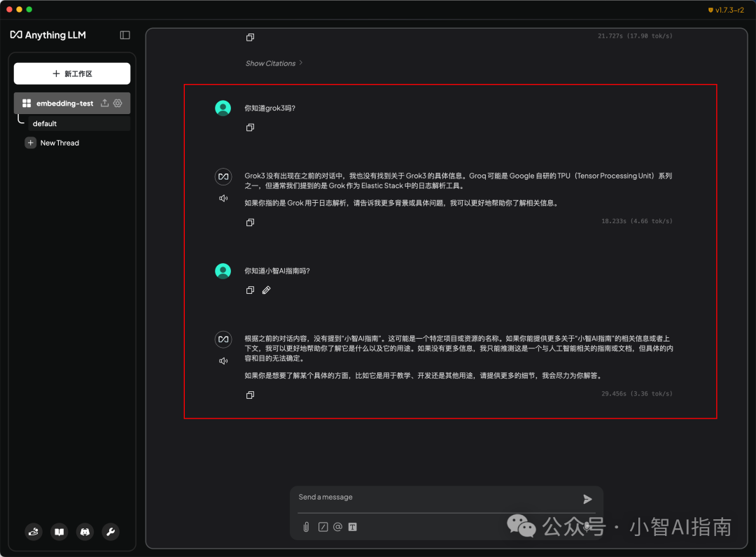
Task: Click 新工作区 to create a workspace
Action: click(72, 73)
